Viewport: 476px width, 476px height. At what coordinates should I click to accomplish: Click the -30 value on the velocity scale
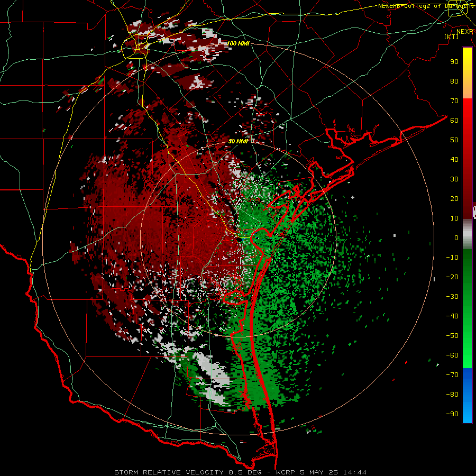[x=452, y=297]
